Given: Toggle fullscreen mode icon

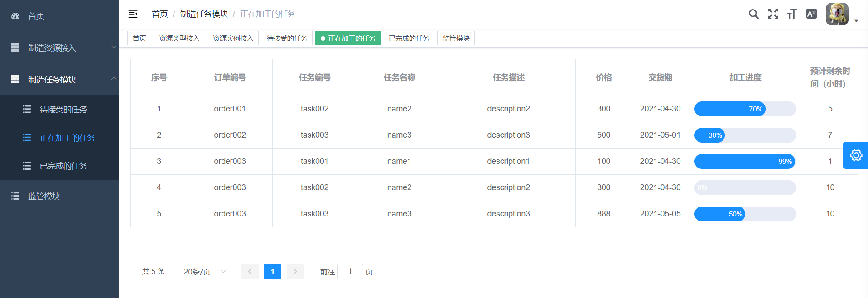Looking at the screenshot, I should click(773, 14).
